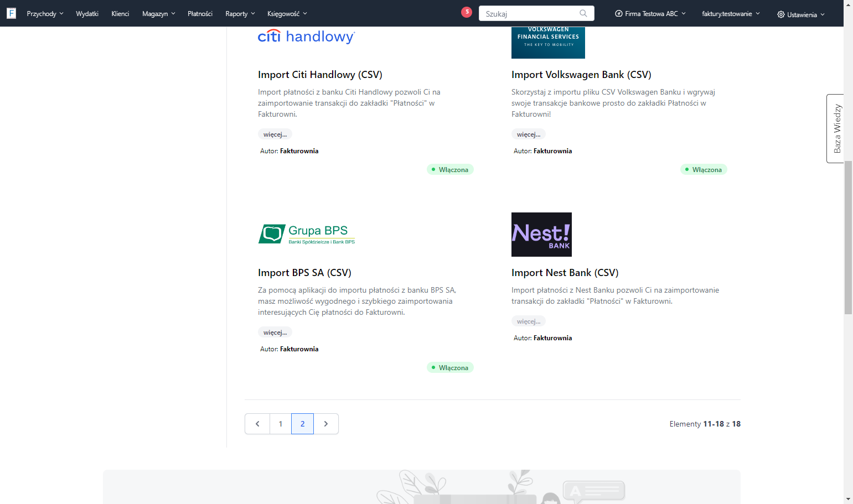Click the scrollbar down arrow
The width and height of the screenshot is (853, 504).
pyautogui.click(x=848, y=499)
